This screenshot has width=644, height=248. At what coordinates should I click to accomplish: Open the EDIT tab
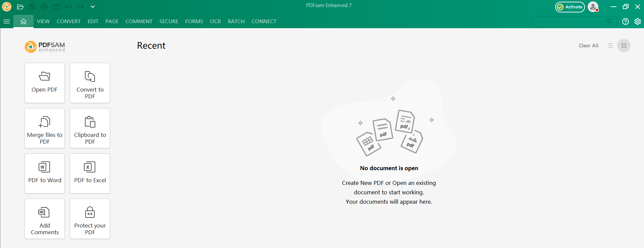pyautogui.click(x=93, y=21)
